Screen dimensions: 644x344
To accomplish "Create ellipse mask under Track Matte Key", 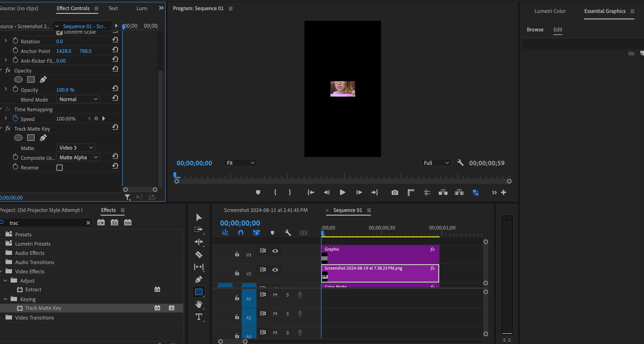I will click(18, 138).
